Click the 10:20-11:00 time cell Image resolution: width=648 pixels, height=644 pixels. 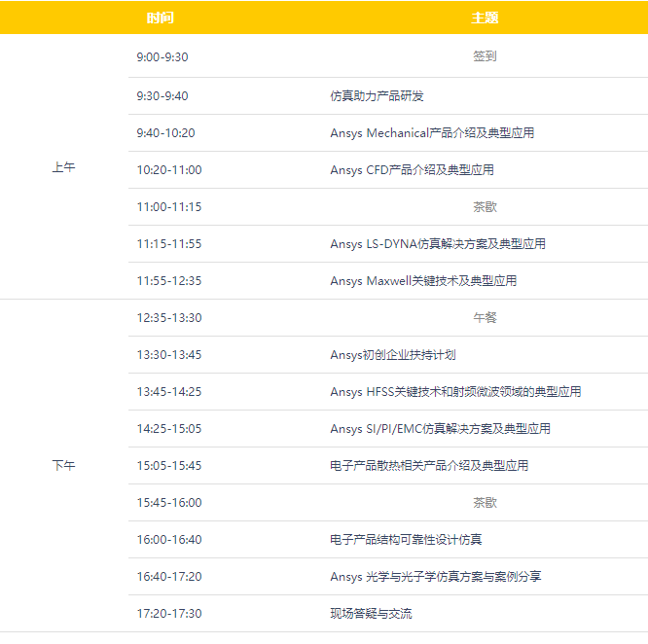(169, 170)
